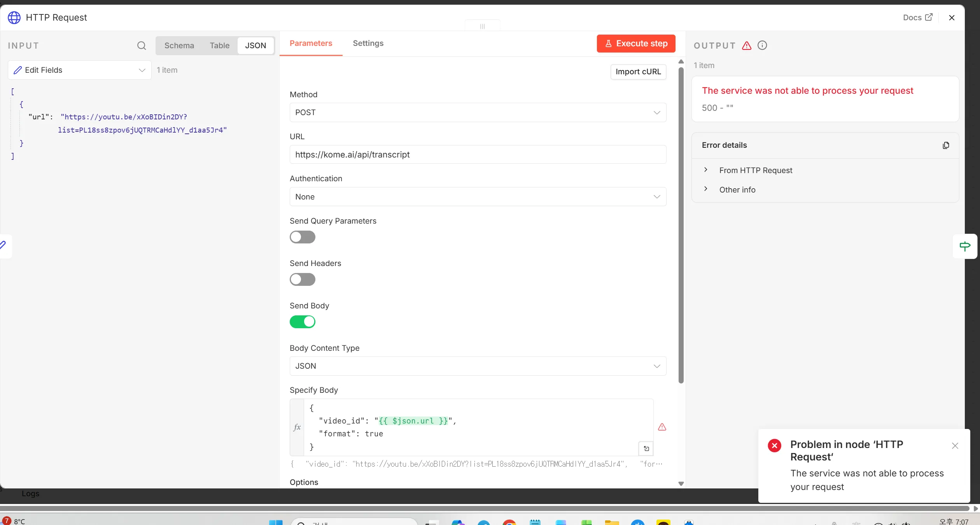Image resolution: width=980 pixels, height=525 pixels.
Task: Turn on Send Headers toggle
Action: click(x=302, y=279)
